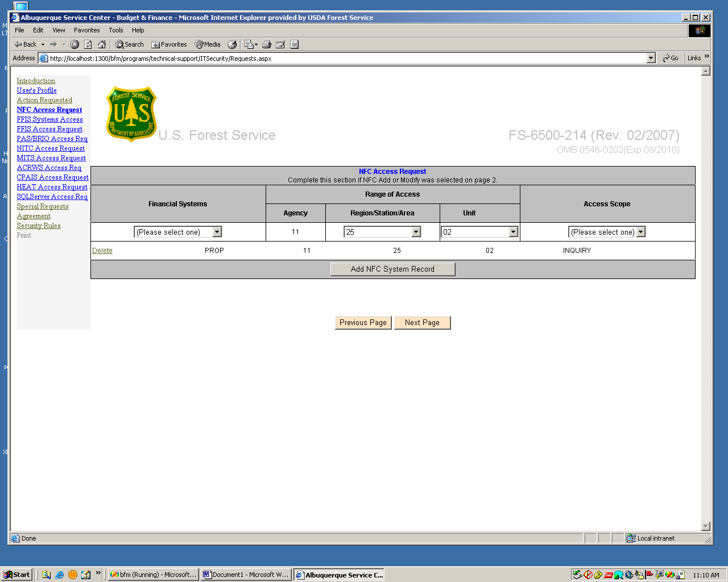The image size is (728, 582).
Task: Click the Next Page button
Action: tap(422, 323)
